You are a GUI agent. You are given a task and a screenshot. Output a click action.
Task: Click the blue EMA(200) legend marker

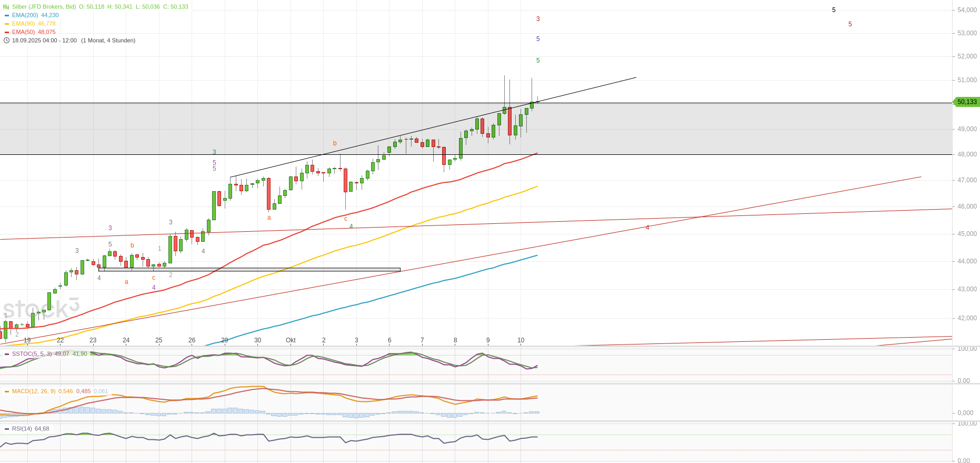tap(7, 15)
